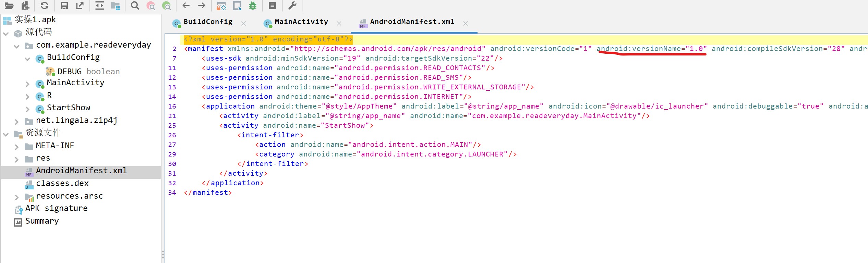Close the AndroidManifest.xml tab

pos(466,24)
